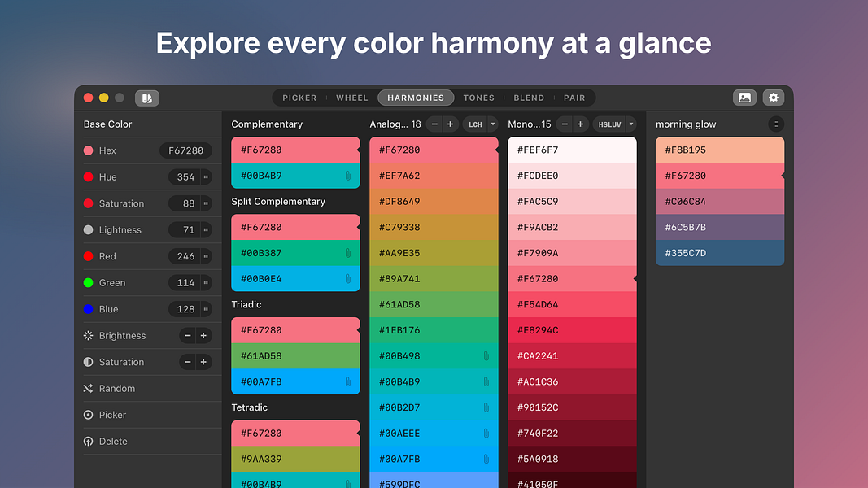
Task: Select Triadic #61AD58 swatch
Action: tap(295, 355)
